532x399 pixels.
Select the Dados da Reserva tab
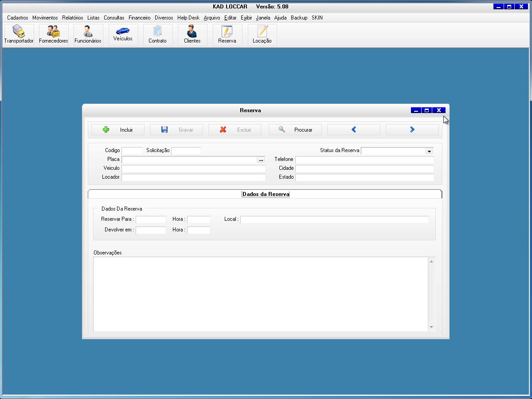266,194
